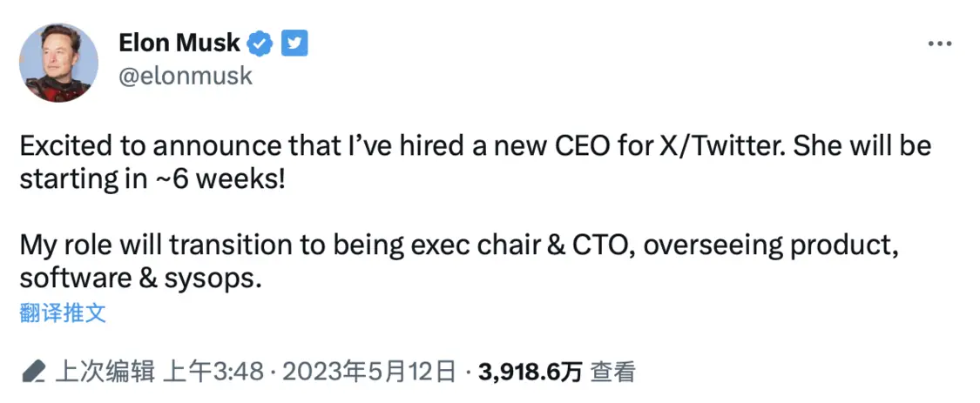The image size is (980, 403).
Task: Click the pencil edit history icon
Action: (34, 373)
